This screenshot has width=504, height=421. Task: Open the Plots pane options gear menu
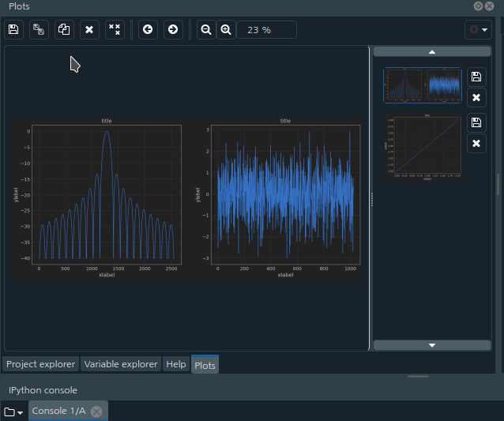click(x=478, y=29)
